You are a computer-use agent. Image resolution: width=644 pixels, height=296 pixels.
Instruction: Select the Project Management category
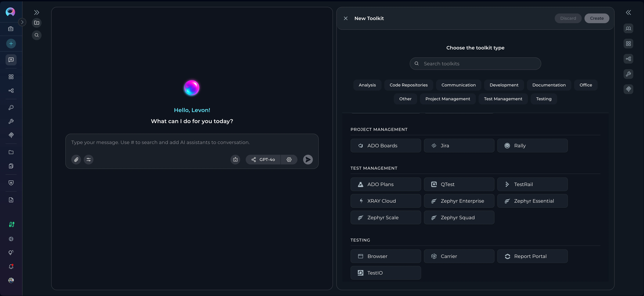(x=447, y=99)
